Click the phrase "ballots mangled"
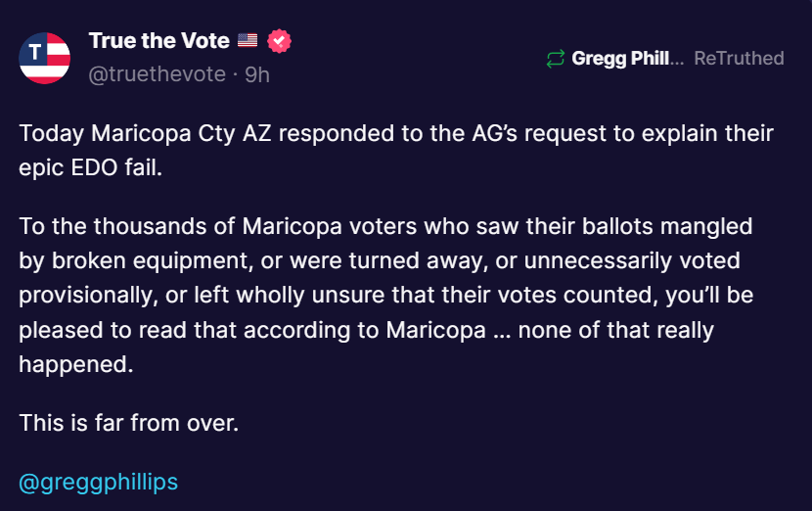Image resolution: width=812 pixels, height=511 pixels. [667, 226]
